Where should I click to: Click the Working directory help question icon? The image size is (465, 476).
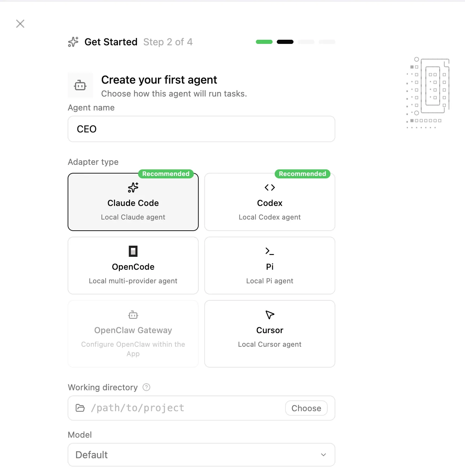(x=147, y=387)
